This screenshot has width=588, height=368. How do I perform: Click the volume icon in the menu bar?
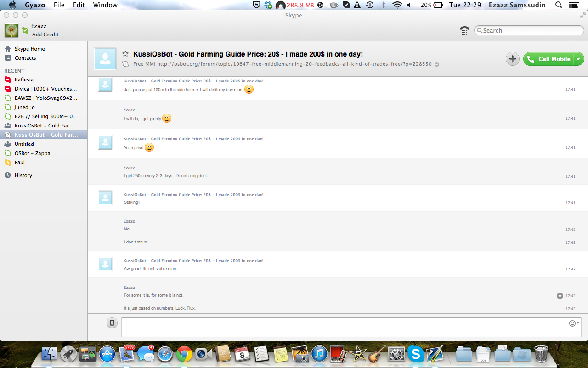pyautogui.click(x=409, y=5)
